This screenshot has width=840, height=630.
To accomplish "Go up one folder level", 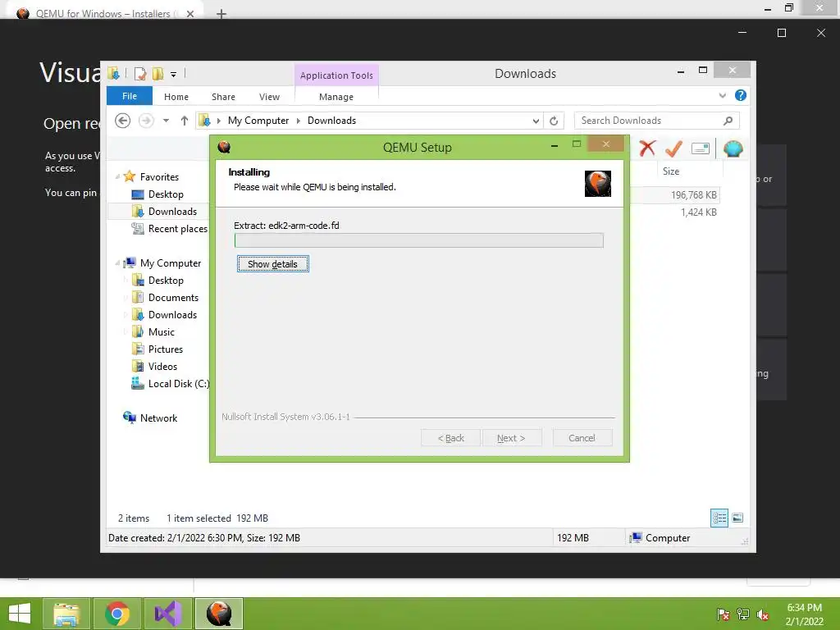I will point(185,121).
